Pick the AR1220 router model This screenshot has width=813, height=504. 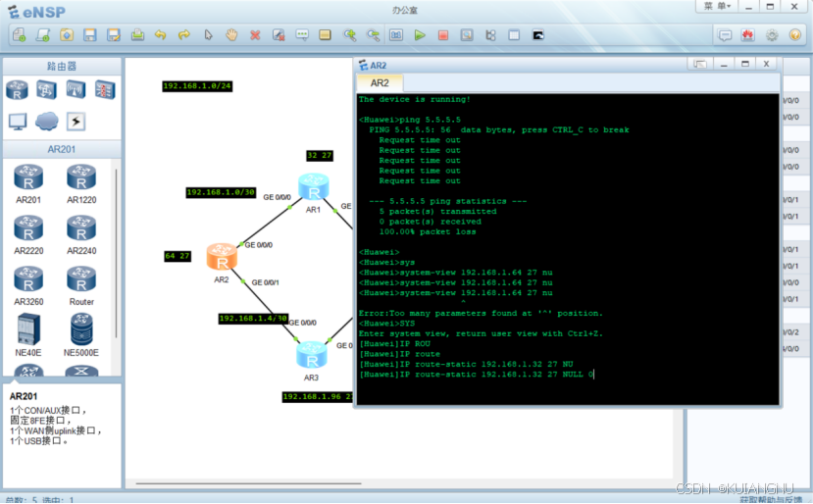click(x=81, y=183)
